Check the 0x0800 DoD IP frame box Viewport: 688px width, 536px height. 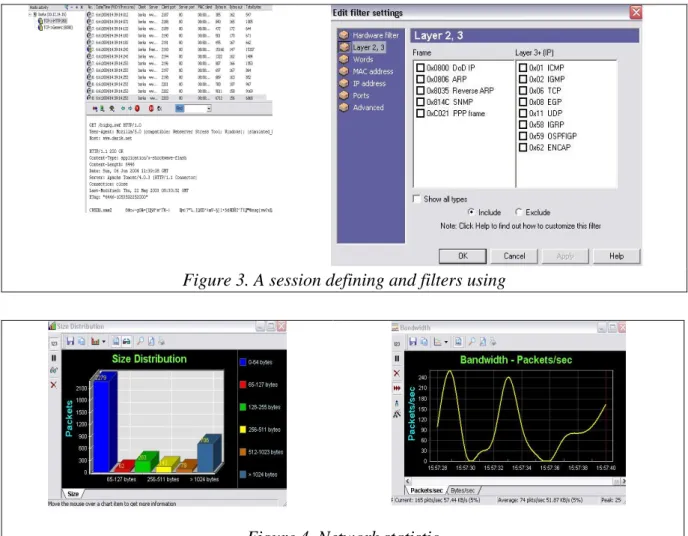420,68
